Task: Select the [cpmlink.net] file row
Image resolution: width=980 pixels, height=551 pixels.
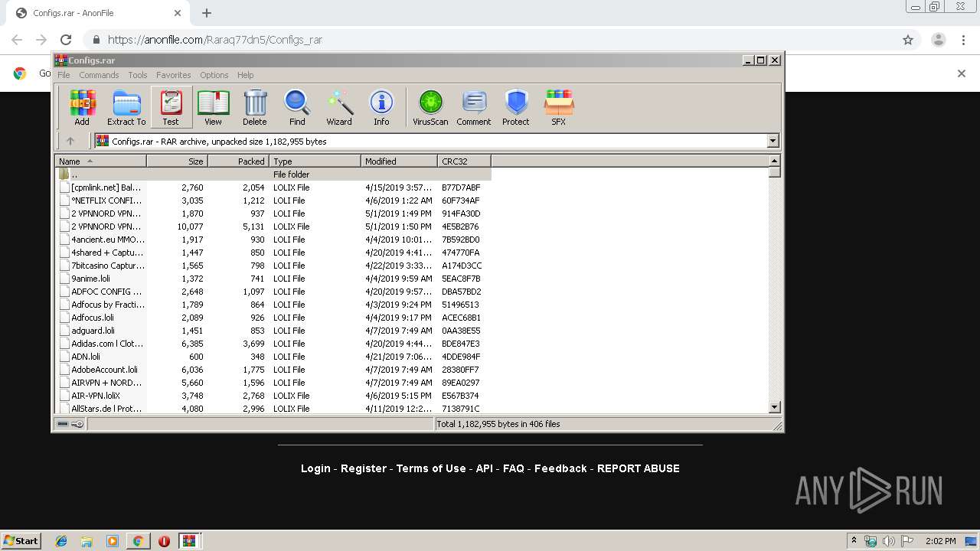Action: pos(273,187)
